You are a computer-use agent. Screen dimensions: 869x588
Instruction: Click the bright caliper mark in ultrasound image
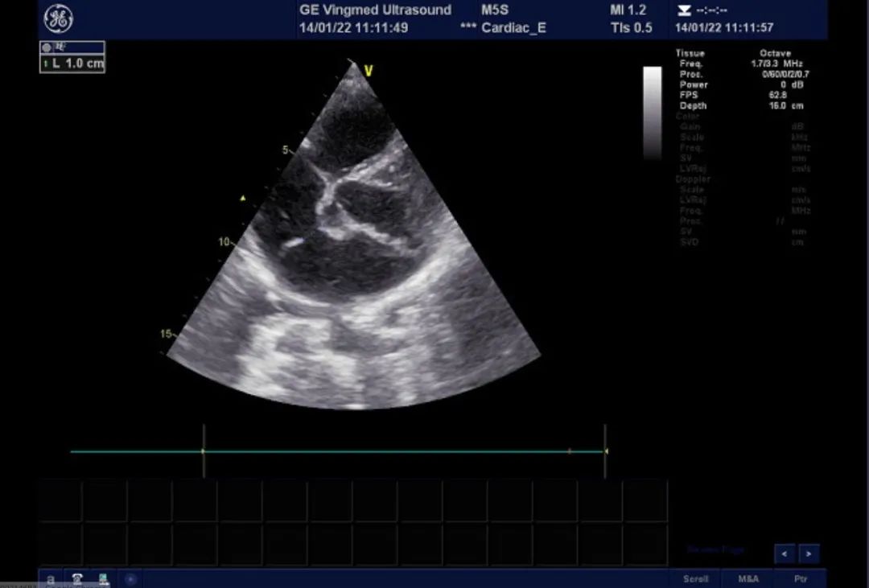coord(294,241)
